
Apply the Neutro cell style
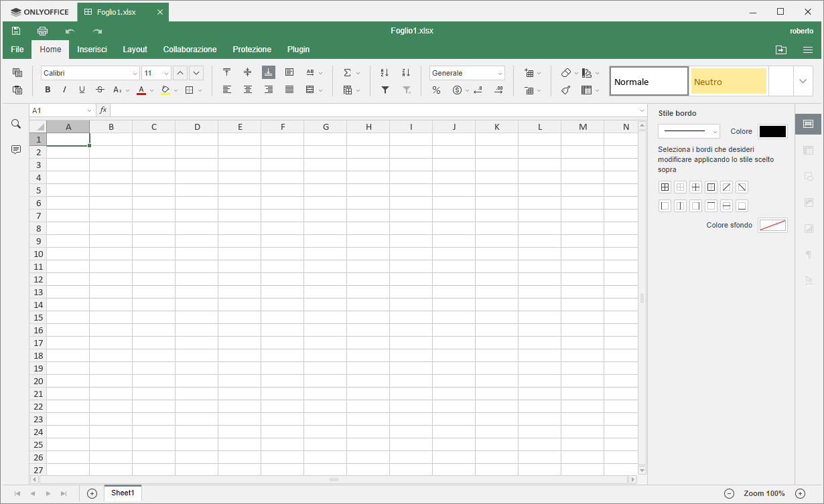pos(728,82)
